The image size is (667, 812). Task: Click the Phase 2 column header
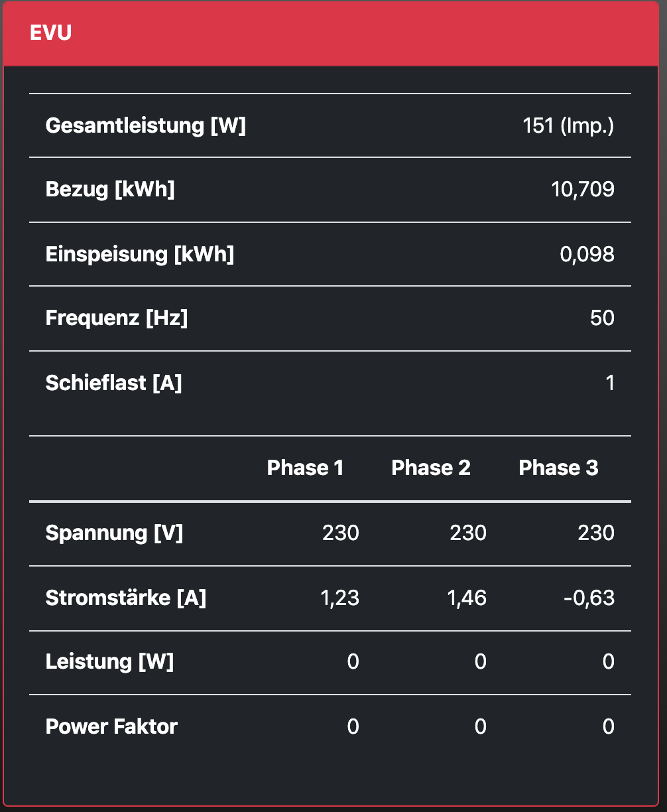pos(431,468)
